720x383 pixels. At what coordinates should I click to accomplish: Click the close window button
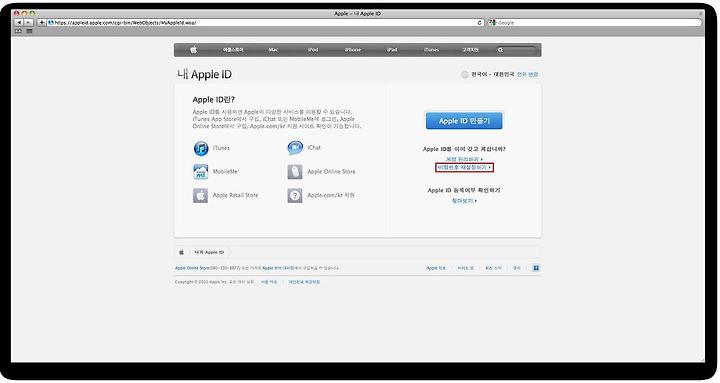coord(17,14)
